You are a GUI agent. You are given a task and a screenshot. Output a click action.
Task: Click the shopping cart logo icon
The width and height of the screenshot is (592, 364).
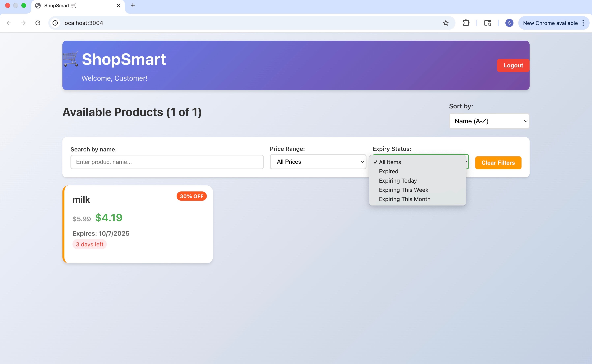pyautogui.click(x=70, y=59)
